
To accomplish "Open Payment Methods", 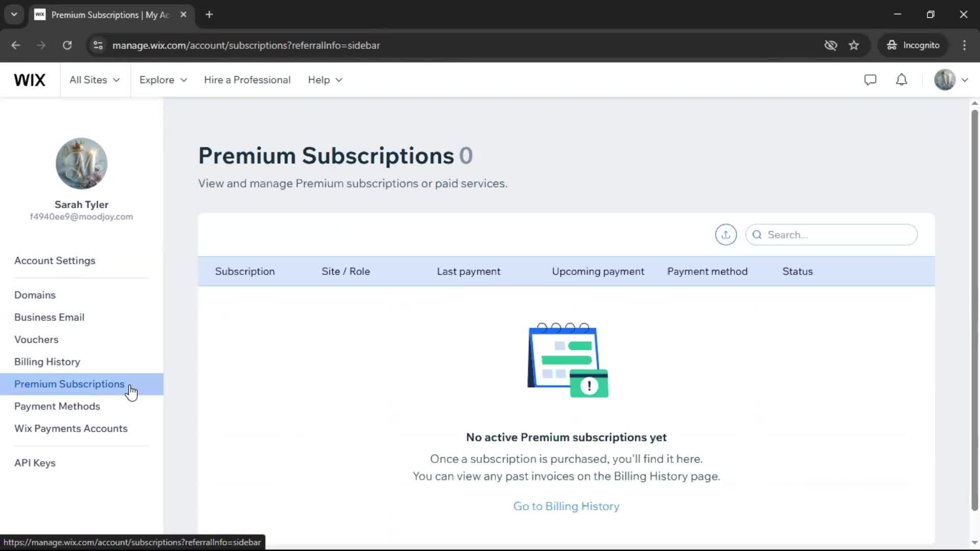I will tap(57, 407).
